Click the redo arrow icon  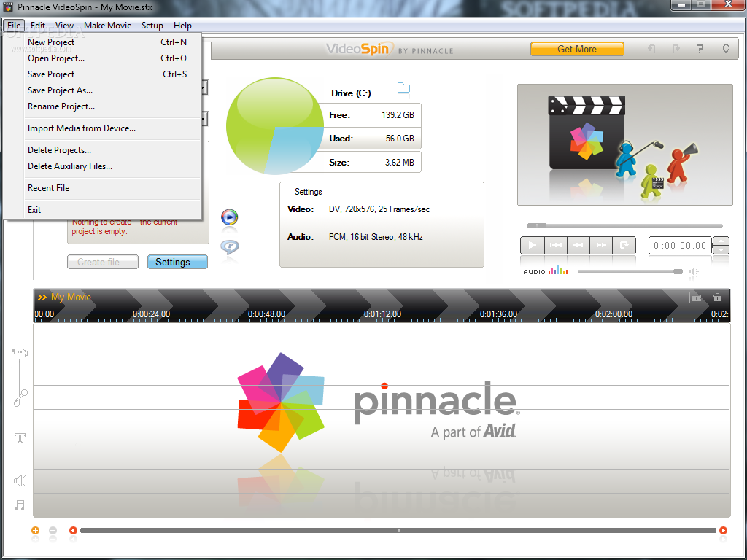(676, 49)
